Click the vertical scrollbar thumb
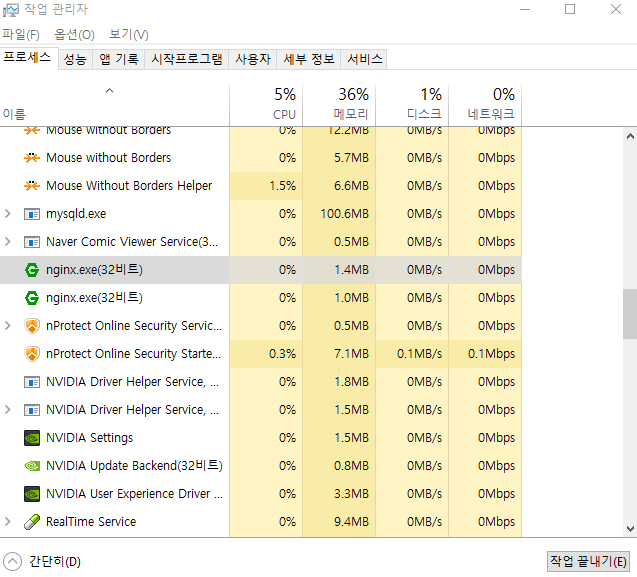The width and height of the screenshot is (637, 577). pyautogui.click(x=630, y=314)
